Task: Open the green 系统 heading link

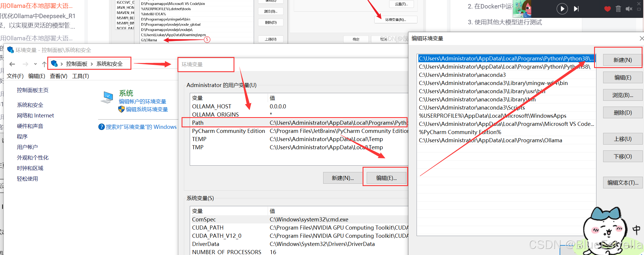Action: pos(126,93)
